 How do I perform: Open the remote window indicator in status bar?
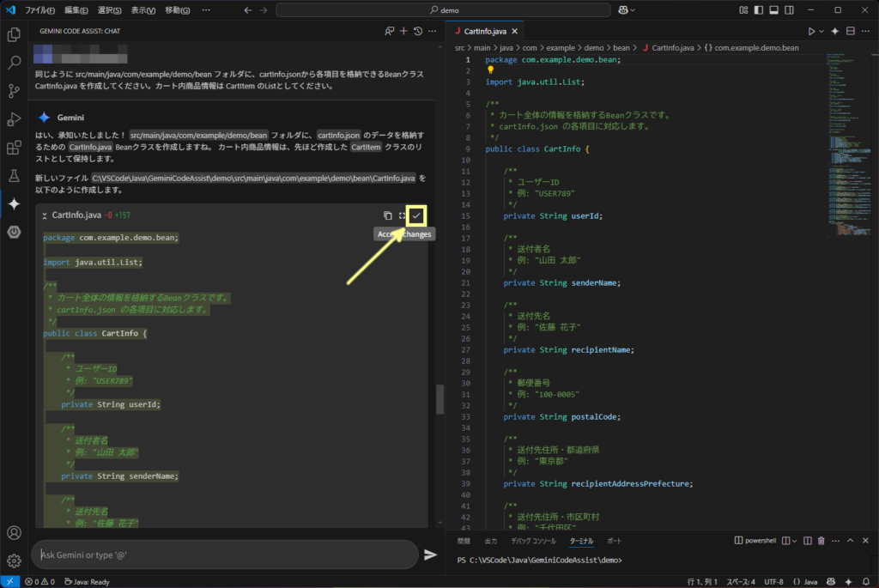[9, 582]
